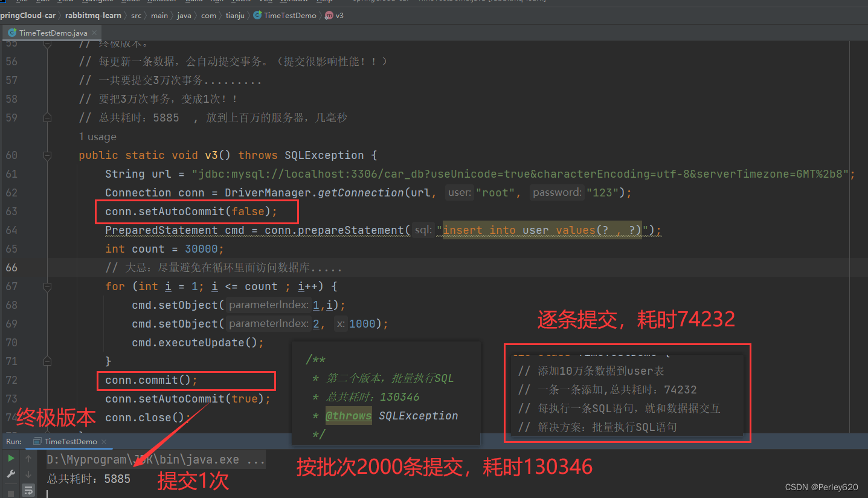The width and height of the screenshot is (868, 498).
Task: Open src folder in navigation breadcrumb
Action: coord(137,15)
